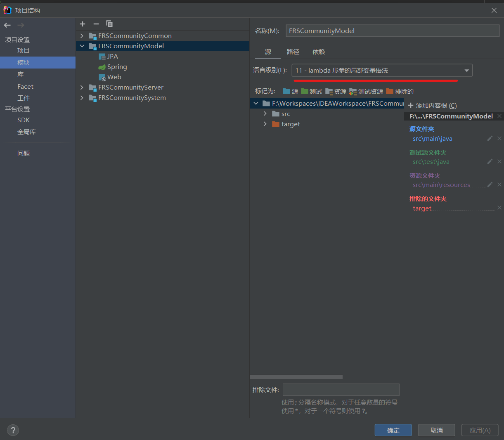Click the 确定 button
The image size is (504, 440).
pyautogui.click(x=393, y=430)
